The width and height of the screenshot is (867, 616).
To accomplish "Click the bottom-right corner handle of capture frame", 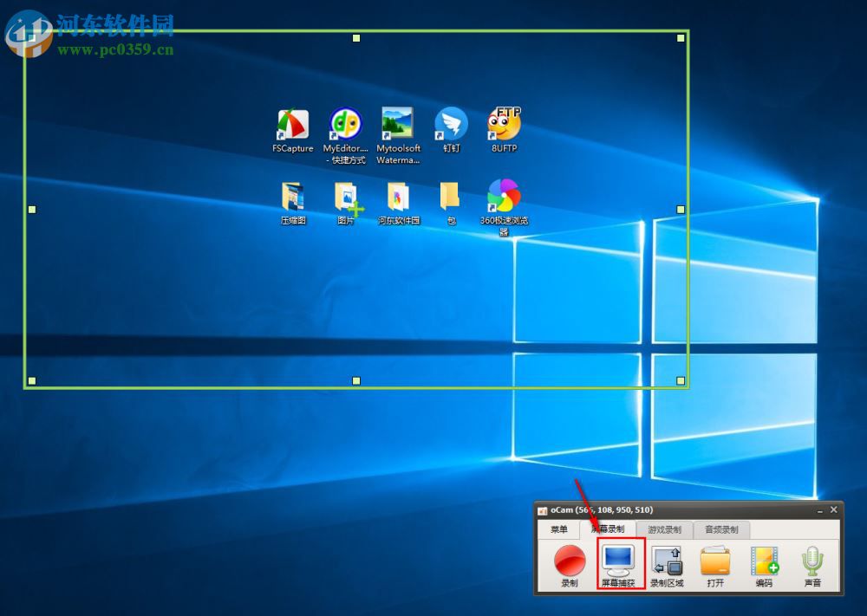I will pos(681,380).
